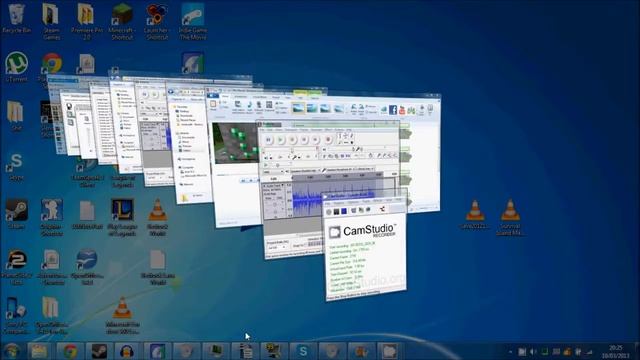The height and width of the screenshot is (360, 640).
Task: Click the SWF Producer icon in CamStudio toolbar
Action: pos(382,209)
